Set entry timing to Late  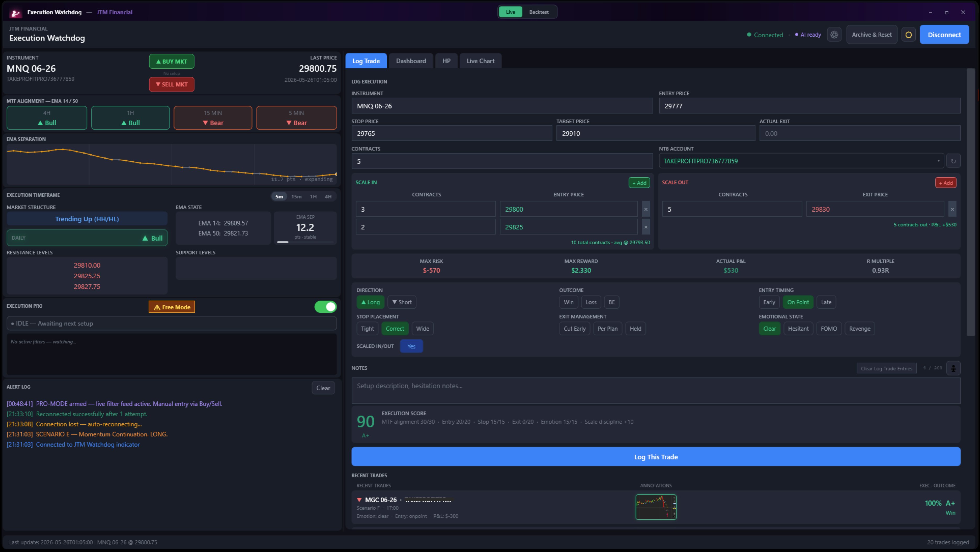[826, 302]
